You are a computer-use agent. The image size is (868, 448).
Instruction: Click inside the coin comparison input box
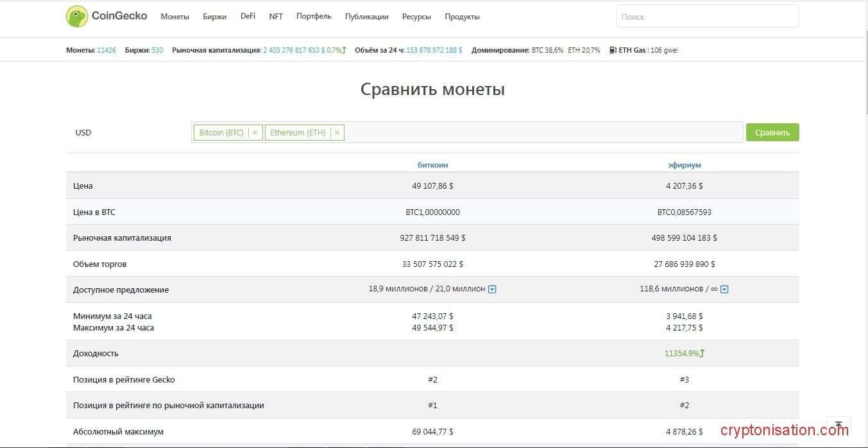(x=539, y=133)
